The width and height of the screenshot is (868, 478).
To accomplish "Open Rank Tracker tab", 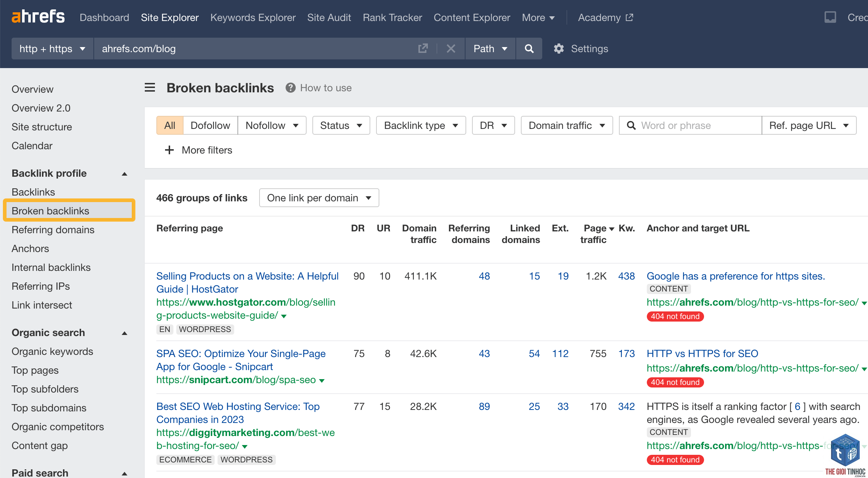I will click(x=392, y=17).
